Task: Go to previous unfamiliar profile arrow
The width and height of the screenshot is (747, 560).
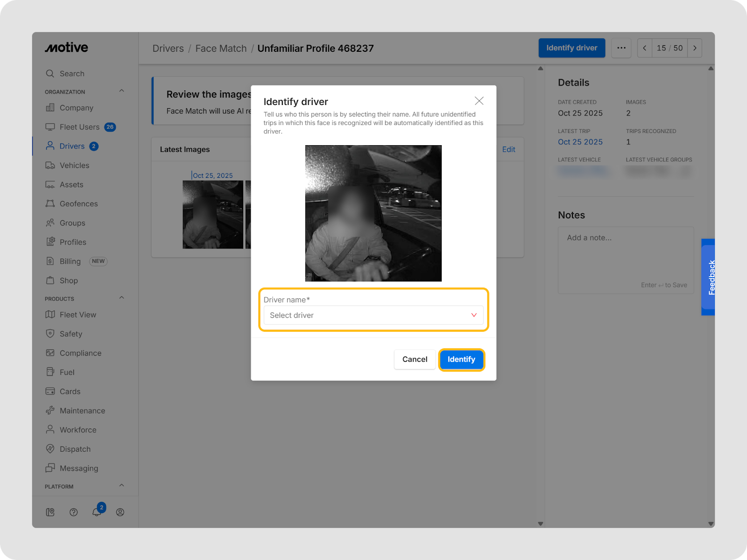Action: coord(645,48)
